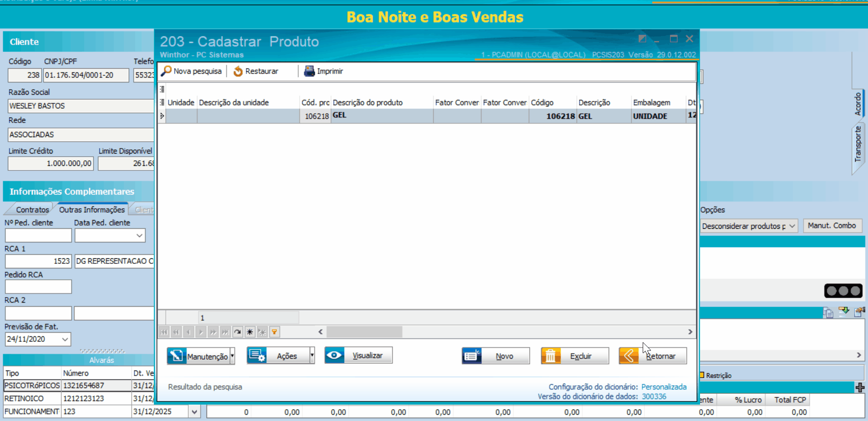868x421 pixels.
Task: Select the RETINOICO alvará row
Action: 78,399
